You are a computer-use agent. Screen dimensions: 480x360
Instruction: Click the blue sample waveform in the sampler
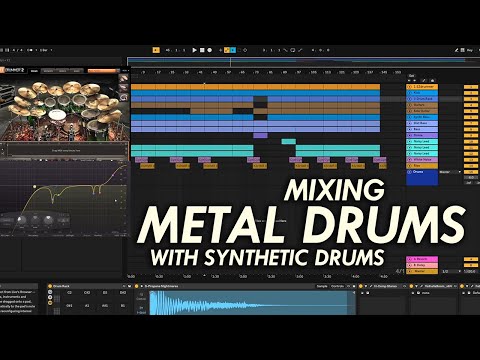coord(252,303)
